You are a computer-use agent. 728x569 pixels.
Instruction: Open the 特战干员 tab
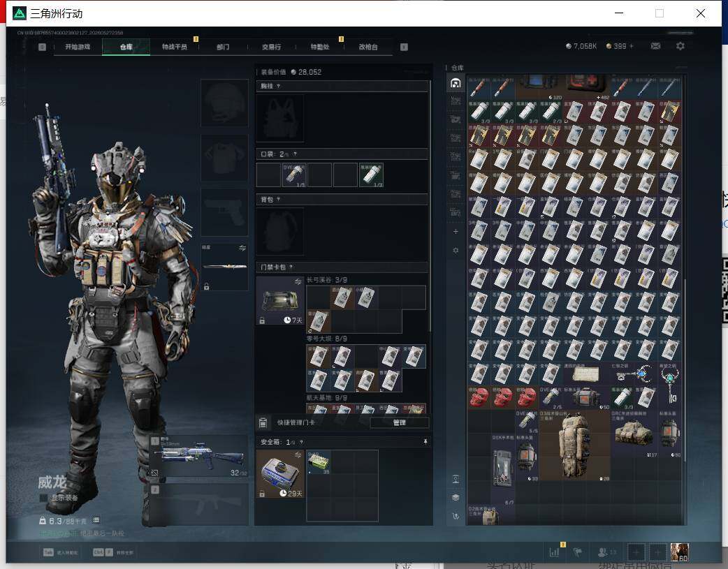tap(174, 47)
